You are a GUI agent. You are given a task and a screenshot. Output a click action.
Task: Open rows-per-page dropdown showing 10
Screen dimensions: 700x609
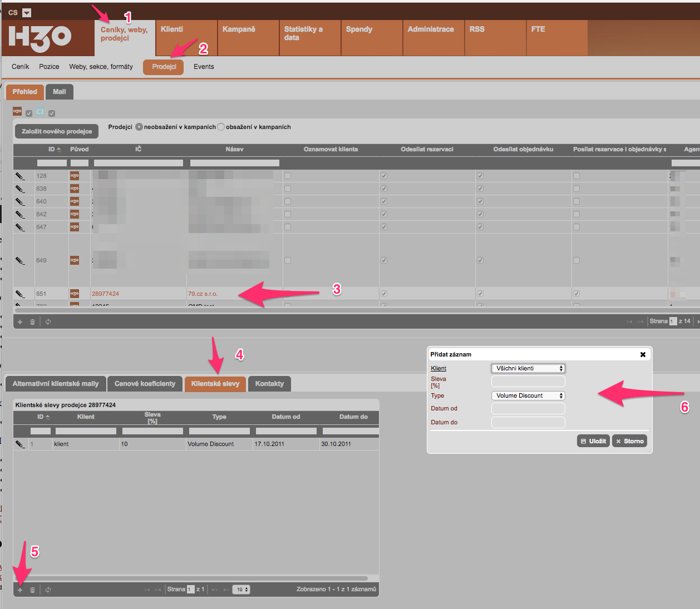[241, 590]
